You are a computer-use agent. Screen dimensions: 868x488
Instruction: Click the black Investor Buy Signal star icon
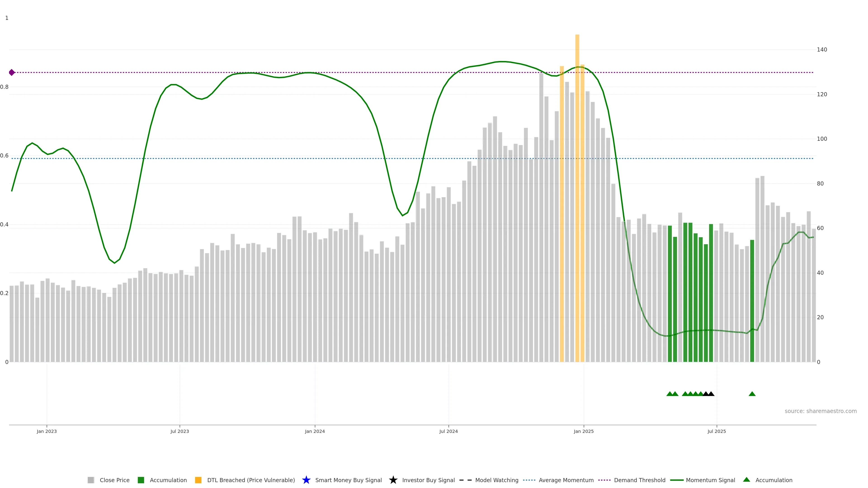[x=393, y=480]
